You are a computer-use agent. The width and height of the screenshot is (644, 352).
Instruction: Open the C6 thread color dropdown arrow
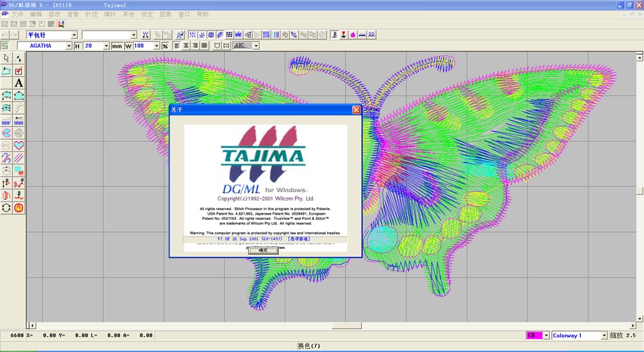(546, 335)
